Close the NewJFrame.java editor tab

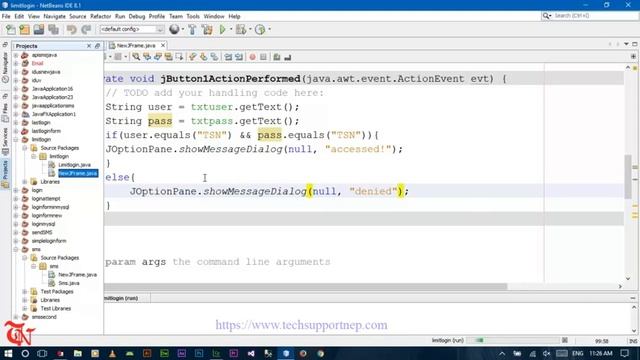pos(163,45)
